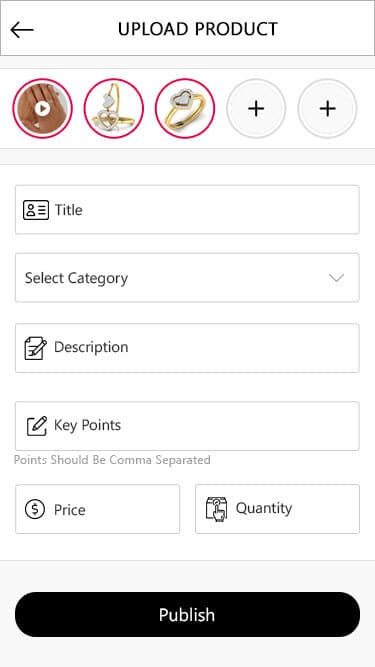The image size is (375, 667).
Task: Open the Select Category dropdown
Action: click(187, 278)
